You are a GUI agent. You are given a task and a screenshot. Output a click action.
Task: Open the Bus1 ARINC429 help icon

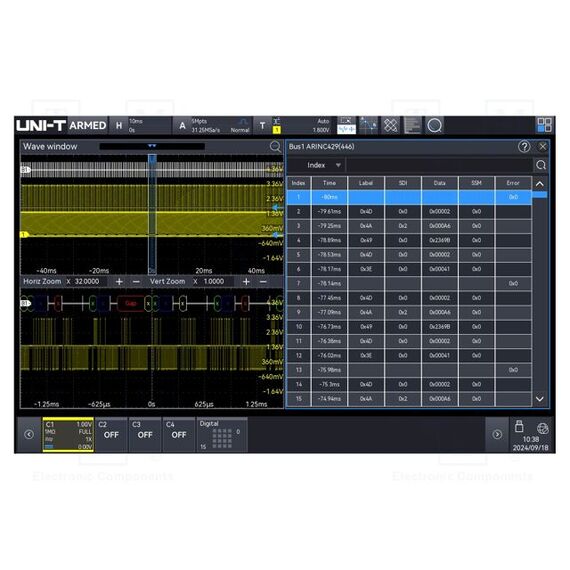[x=524, y=146]
